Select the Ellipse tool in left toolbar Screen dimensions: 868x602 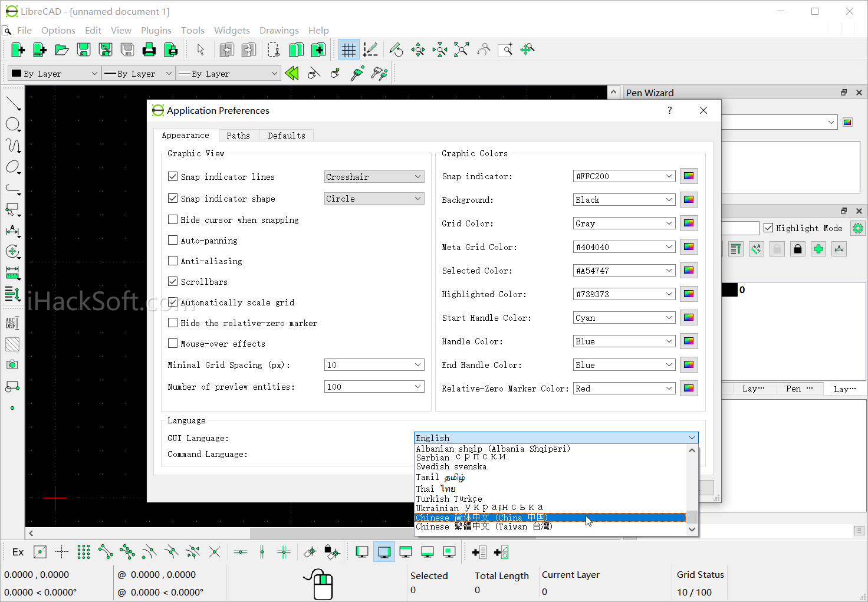pyautogui.click(x=12, y=167)
